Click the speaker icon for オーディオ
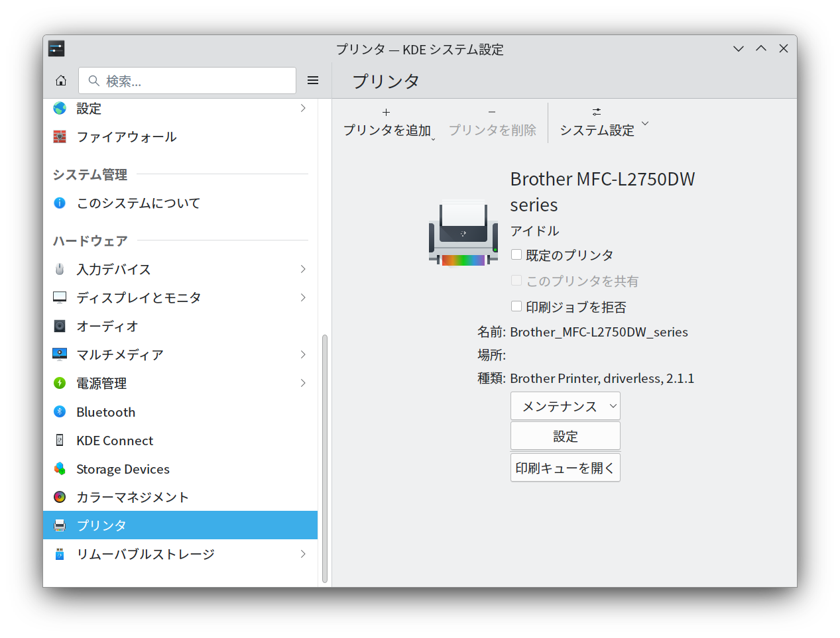This screenshot has width=840, height=638. point(60,326)
